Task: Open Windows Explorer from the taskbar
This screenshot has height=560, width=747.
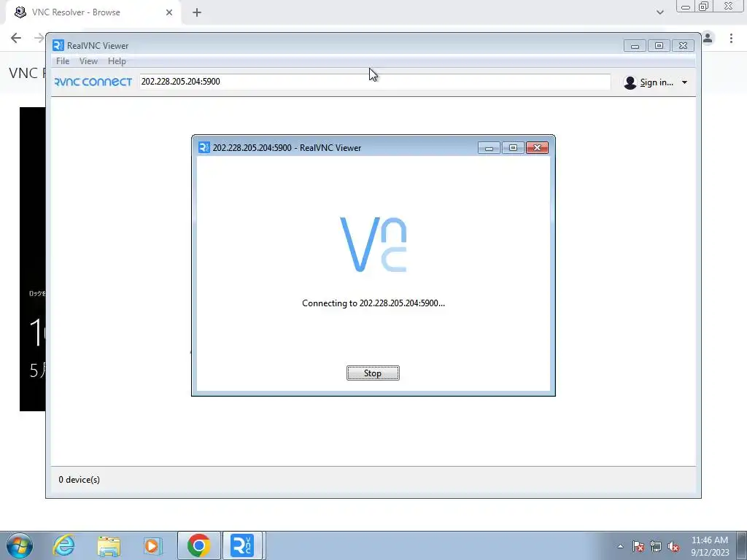Action: pyautogui.click(x=109, y=545)
